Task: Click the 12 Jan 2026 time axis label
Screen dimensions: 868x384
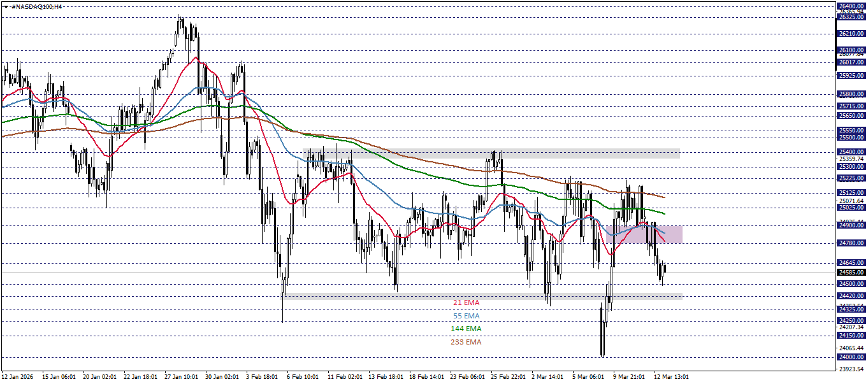Action: click(19, 376)
